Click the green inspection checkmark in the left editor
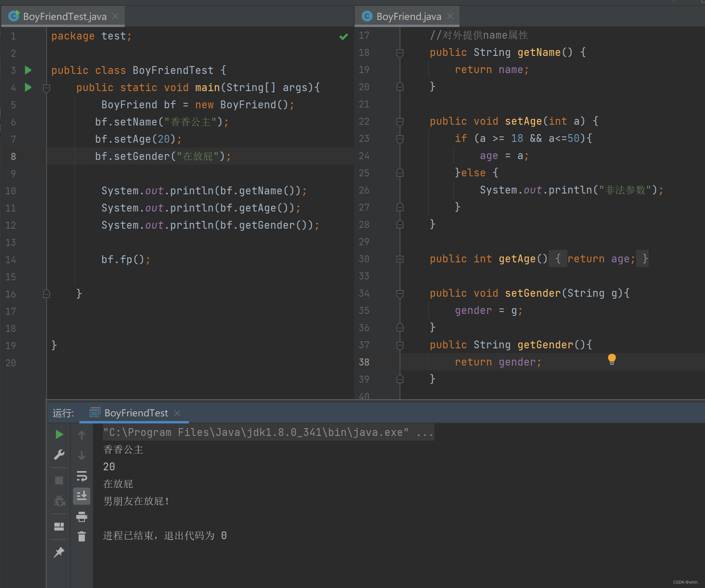The height and width of the screenshot is (588, 705). pos(344,37)
